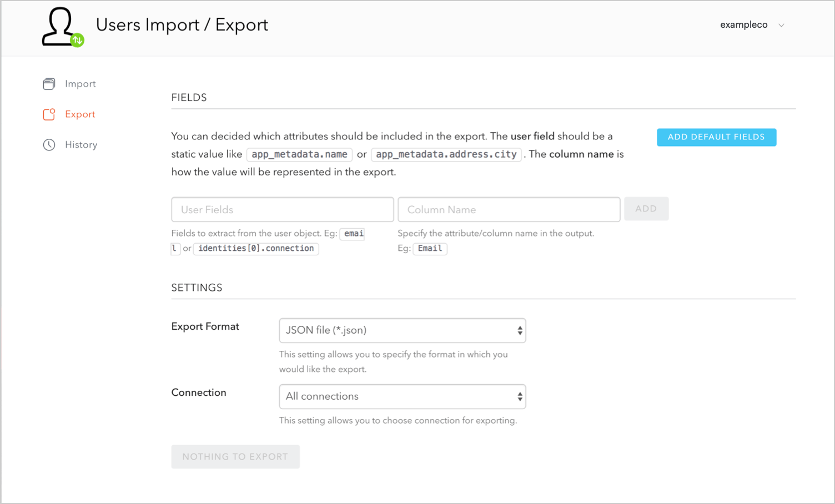Focus the Column Name input
This screenshot has width=835, height=504.
pos(509,209)
